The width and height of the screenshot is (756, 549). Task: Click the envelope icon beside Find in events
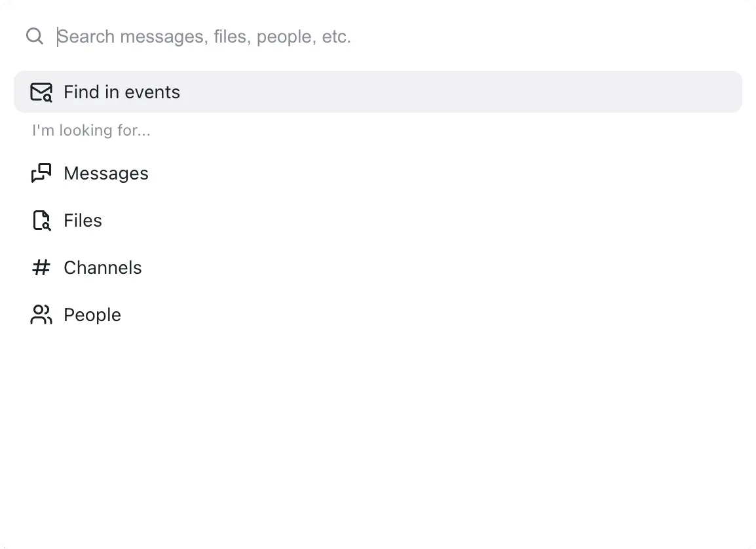pos(41,92)
